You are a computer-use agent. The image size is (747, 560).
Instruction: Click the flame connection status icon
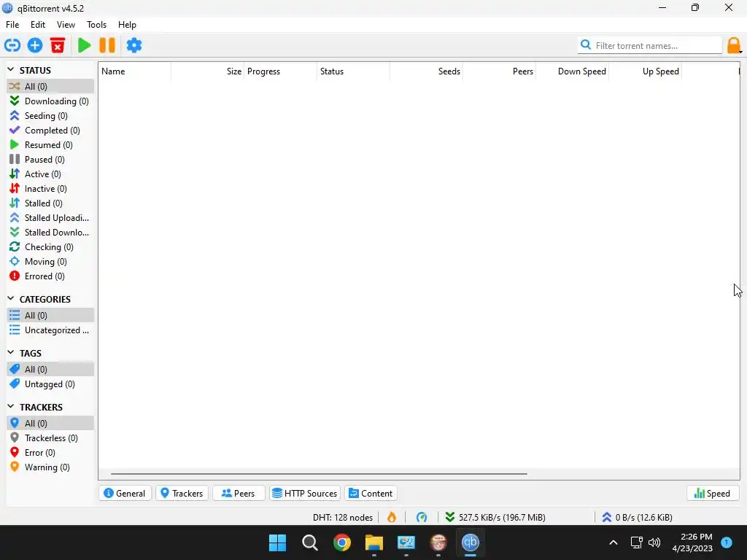(x=392, y=517)
